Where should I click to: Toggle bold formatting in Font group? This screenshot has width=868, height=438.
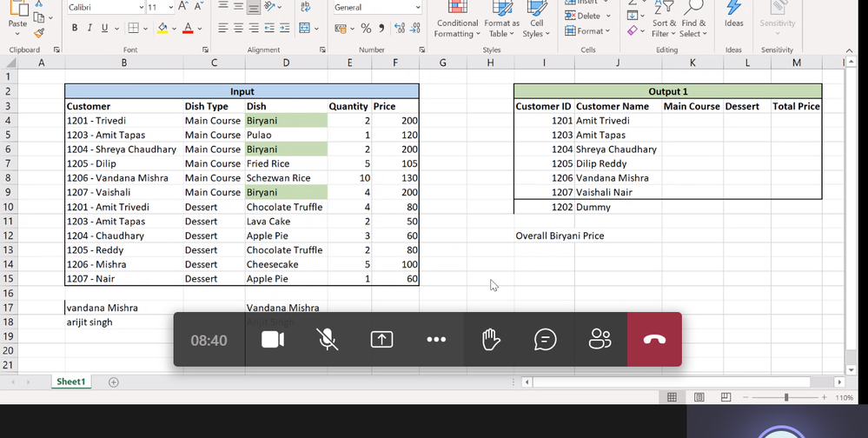pyautogui.click(x=75, y=28)
